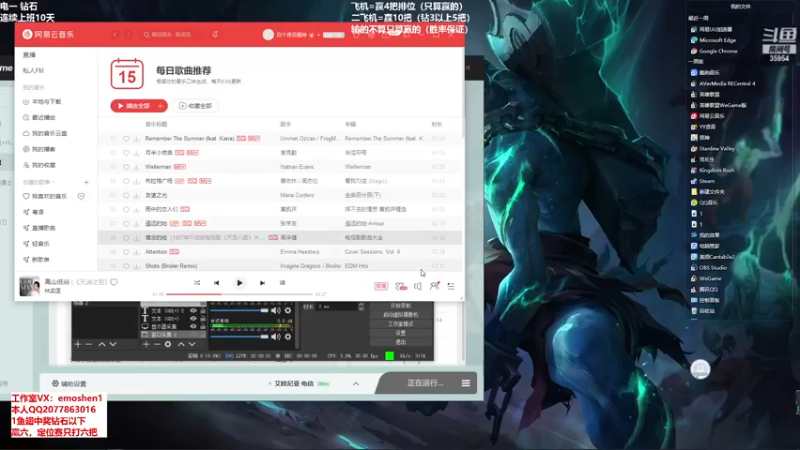This screenshot has width=800, height=450.
Task: Like the currently playing song heart
Action: (x=114, y=282)
